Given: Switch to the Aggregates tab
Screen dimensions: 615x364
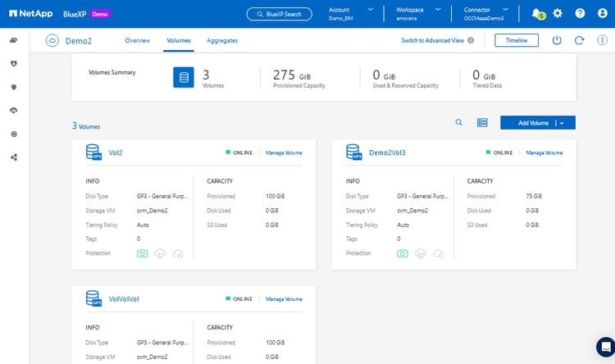Looking at the screenshot, I should (x=222, y=40).
